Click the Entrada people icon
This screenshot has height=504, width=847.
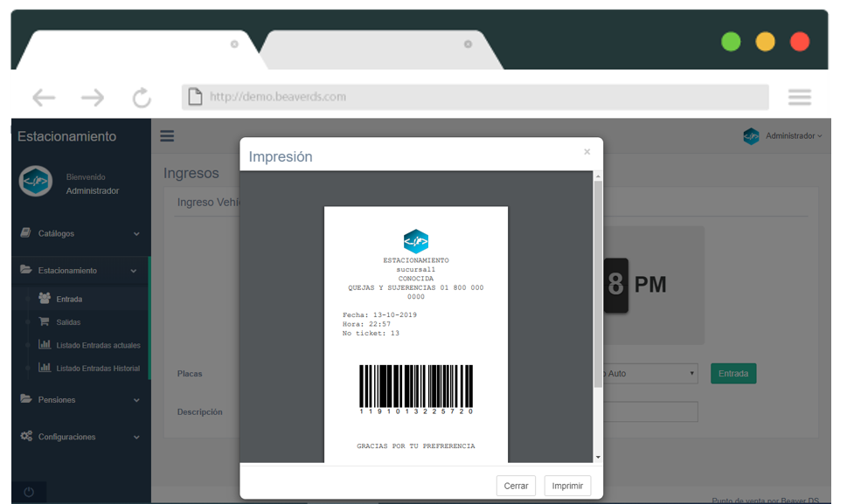click(45, 298)
